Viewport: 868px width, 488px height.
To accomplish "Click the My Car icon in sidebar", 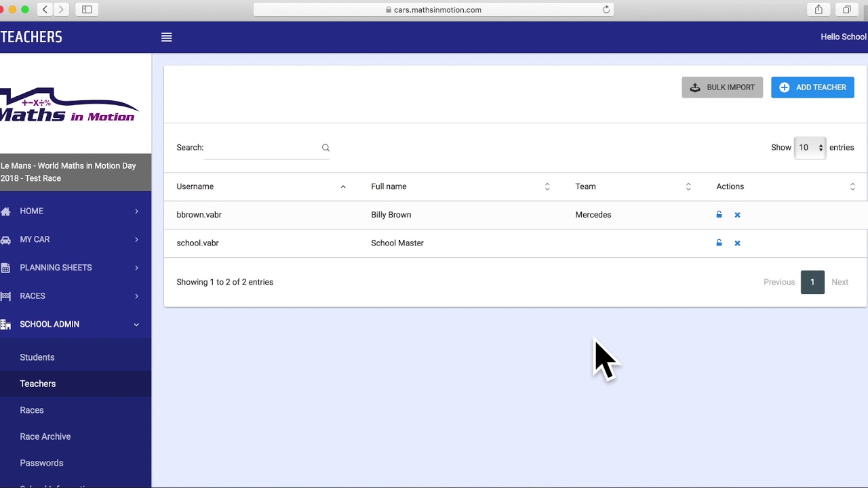I will [5, 240].
